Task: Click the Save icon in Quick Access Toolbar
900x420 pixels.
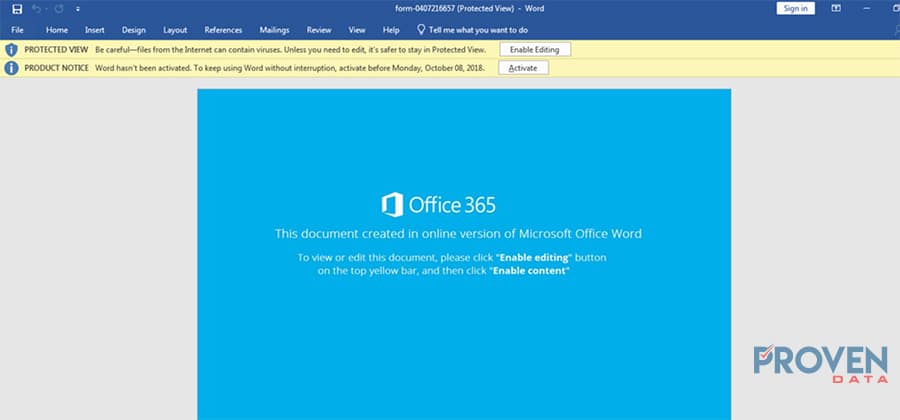Action: (17, 9)
